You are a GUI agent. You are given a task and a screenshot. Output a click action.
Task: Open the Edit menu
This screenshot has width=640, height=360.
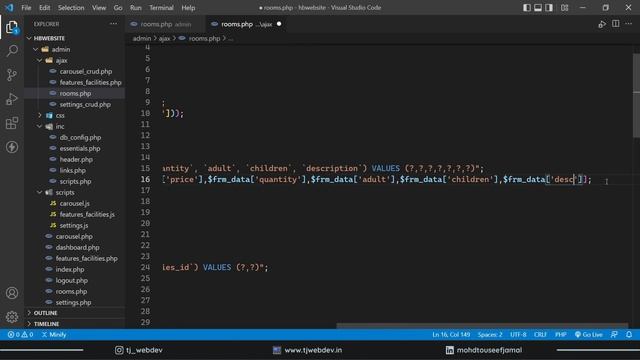pyautogui.click(x=44, y=8)
